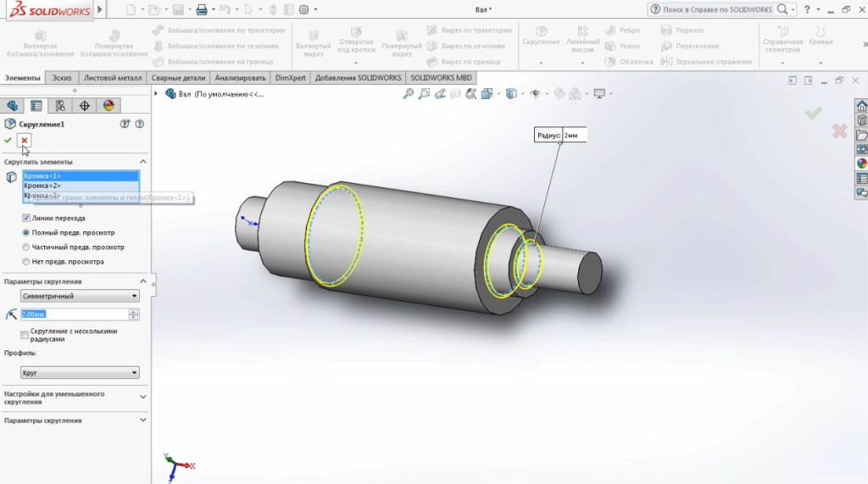Open the View Orientation cube icon
This screenshot has width=868, height=484.
pyautogui.click(x=487, y=94)
